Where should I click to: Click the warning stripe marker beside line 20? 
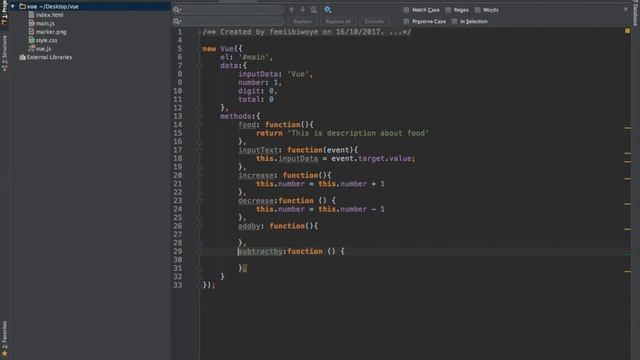[x=627, y=179]
